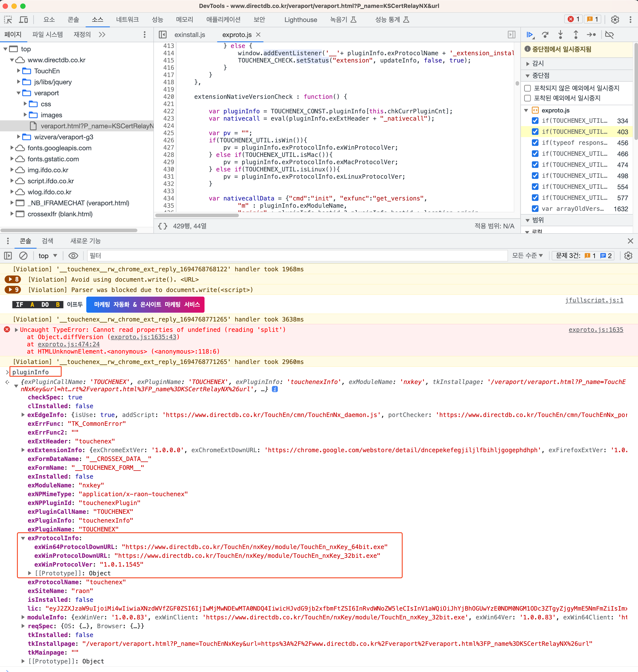The height and width of the screenshot is (672, 638).
Task: Enable pause on uncaught exceptions checkbox
Action: (x=527, y=88)
